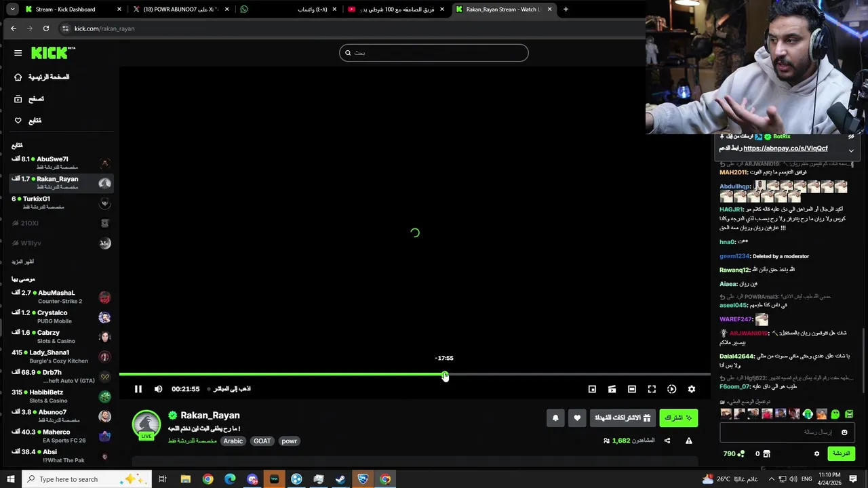868x488 pixels.
Task: Open the Kick sidebar hamburger menu
Action: point(18,53)
